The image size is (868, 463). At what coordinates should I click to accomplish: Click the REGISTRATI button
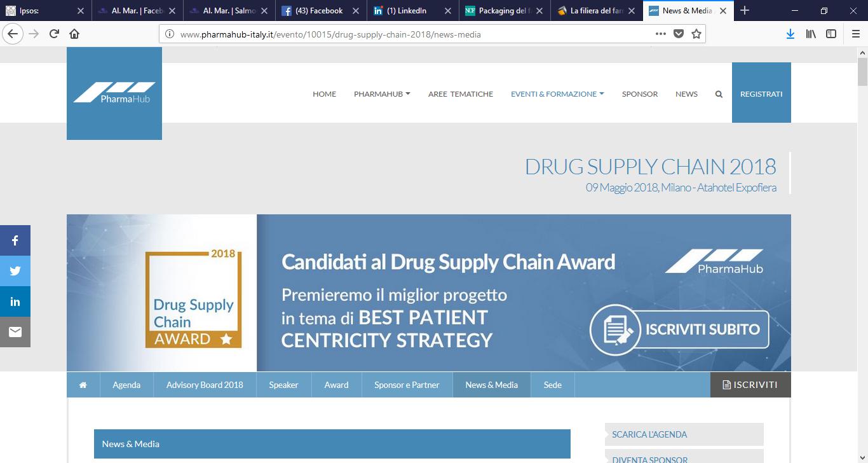pyautogui.click(x=761, y=93)
